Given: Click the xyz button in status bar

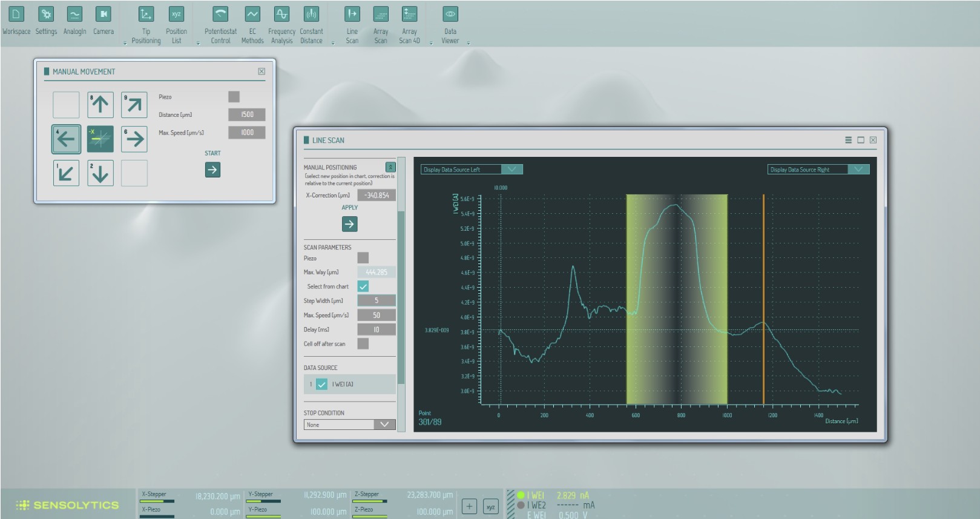Looking at the screenshot, I should pyautogui.click(x=491, y=507).
